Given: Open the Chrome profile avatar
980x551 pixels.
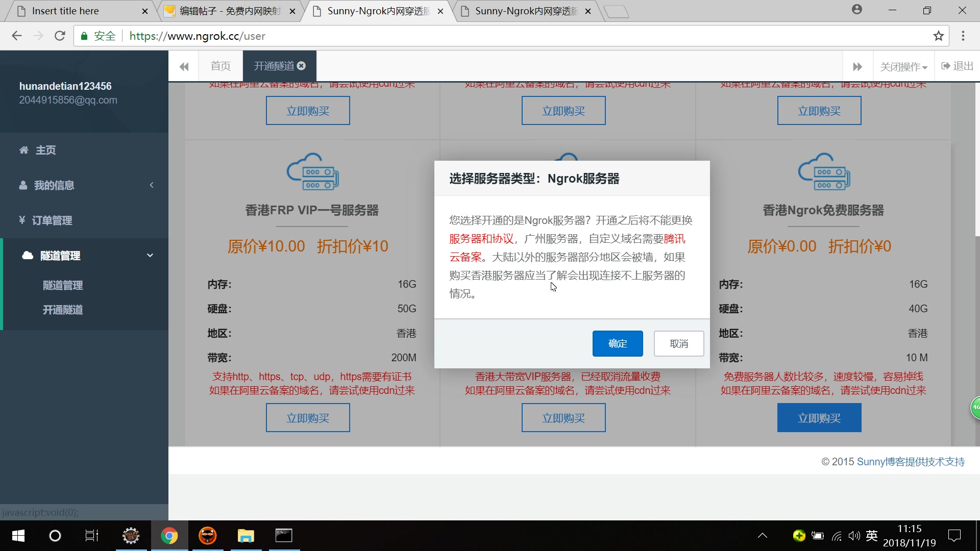Looking at the screenshot, I should coord(857,10).
